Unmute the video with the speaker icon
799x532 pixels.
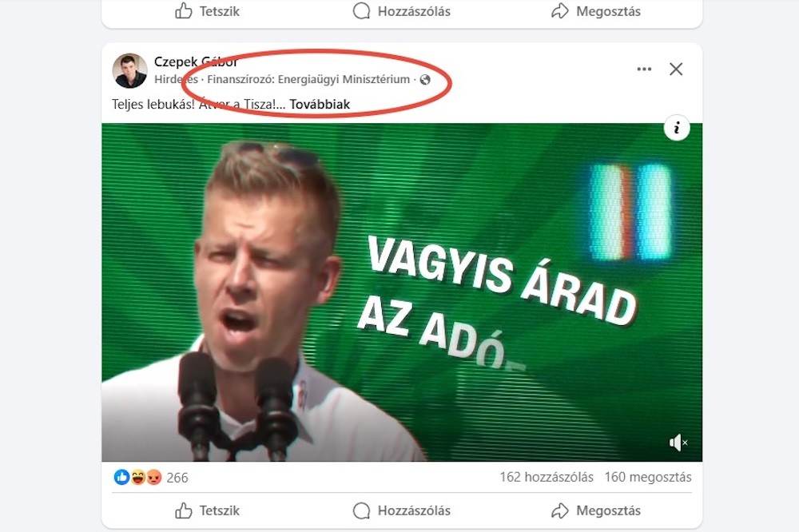(x=678, y=443)
